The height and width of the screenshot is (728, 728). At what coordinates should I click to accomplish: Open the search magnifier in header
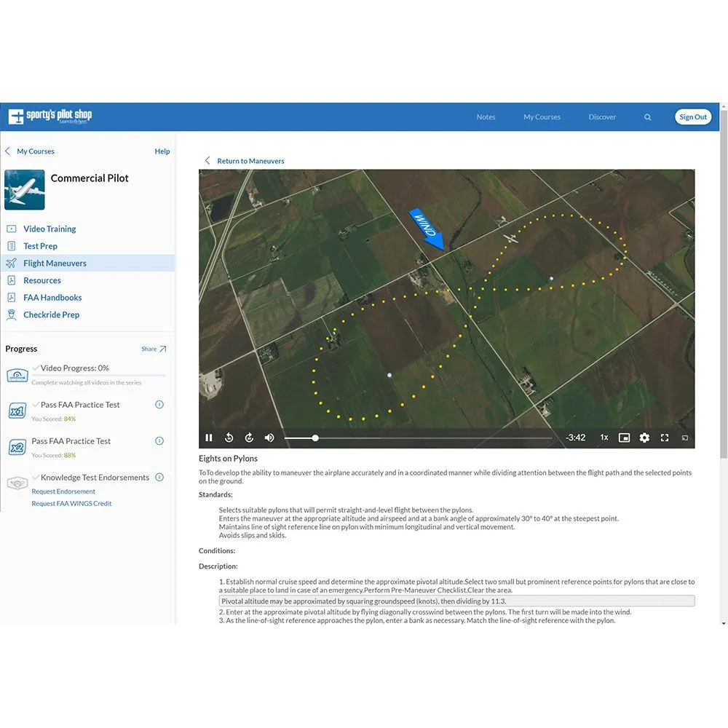coord(648,117)
